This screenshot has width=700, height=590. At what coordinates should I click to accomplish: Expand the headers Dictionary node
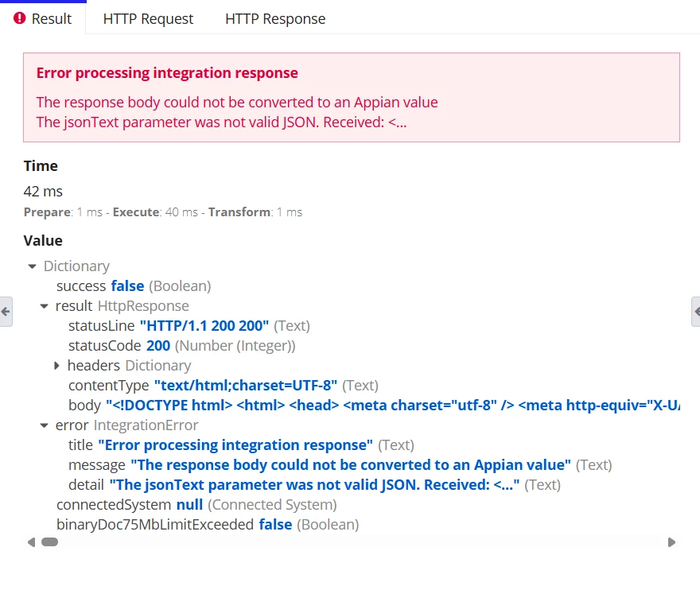click(56, 366)
